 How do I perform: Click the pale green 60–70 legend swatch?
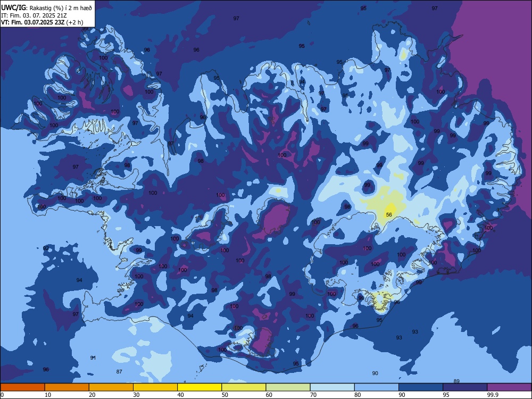pos(288,387)
